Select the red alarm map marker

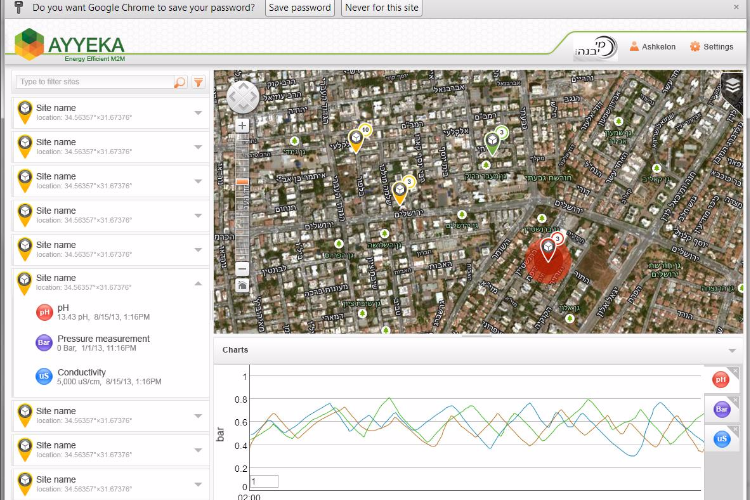pyautogui.click(x=548, y=250)
